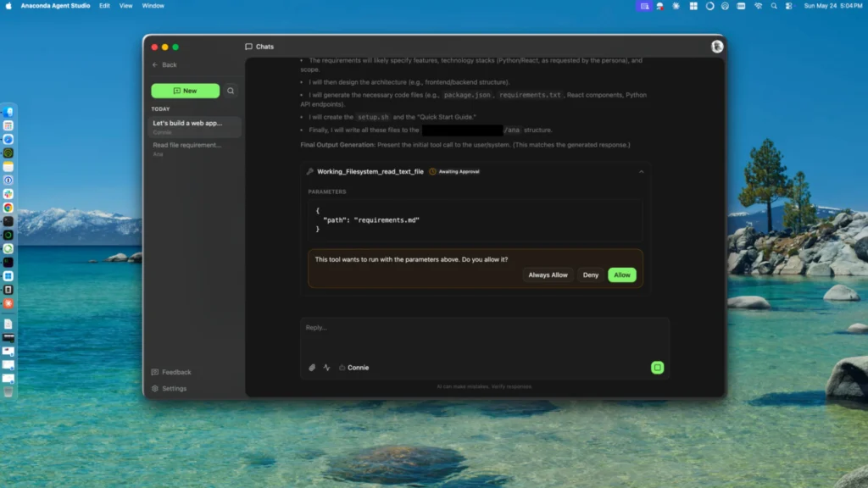
Task: Select the "Let's build a web app..." chat
Action: pyautogui.click(x=195, y=127)
